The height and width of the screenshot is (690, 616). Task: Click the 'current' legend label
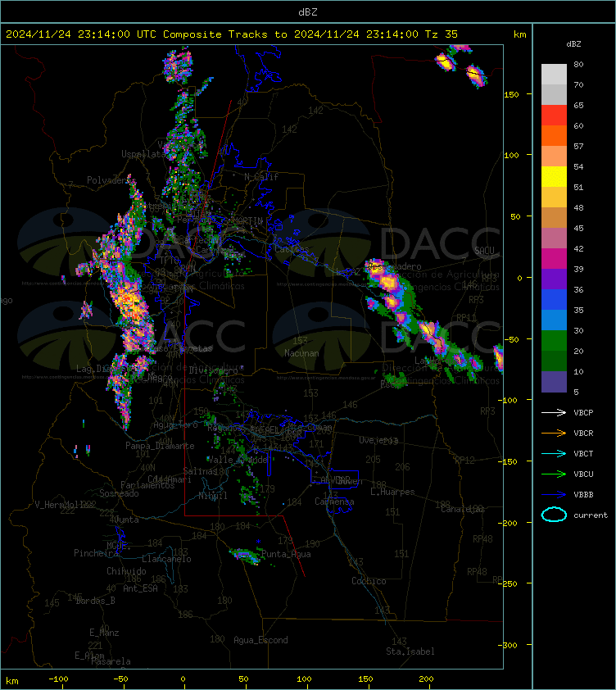point(591,515)
